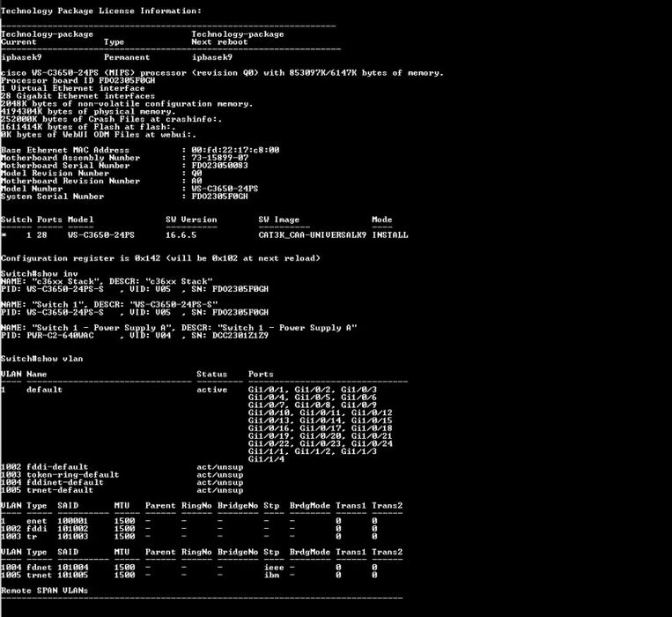The image size is (672, 617).
Task: Click Motherboard Assembly Number value 73-15899-07
Action: pyautogui.click(x=220, y=158)
